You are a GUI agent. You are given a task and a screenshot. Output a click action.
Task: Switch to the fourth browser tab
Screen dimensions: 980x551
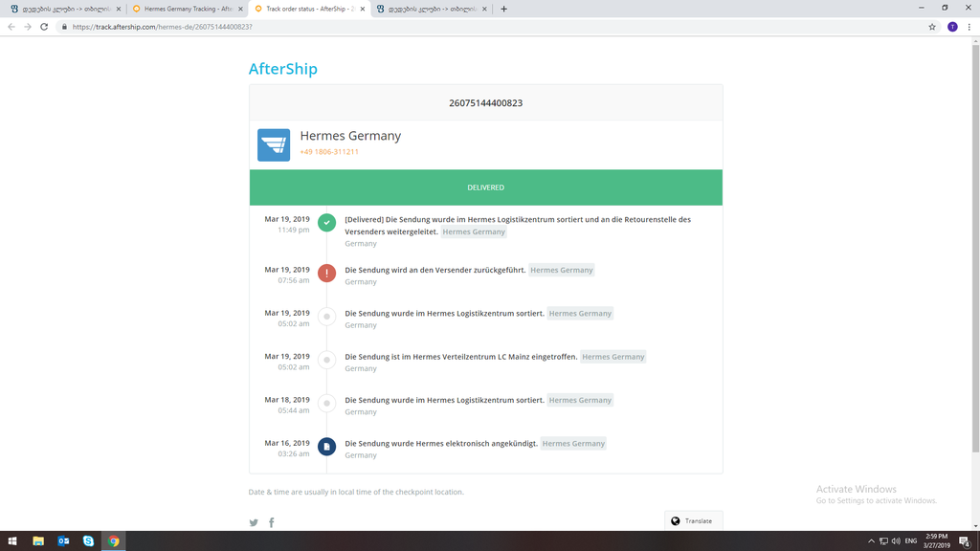431,9
